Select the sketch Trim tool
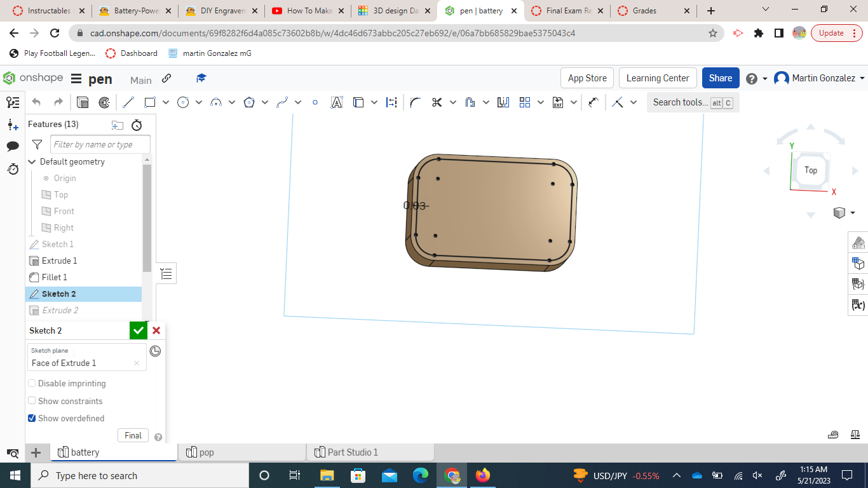Screen dimensions: 868x488 tap(438, 102)
